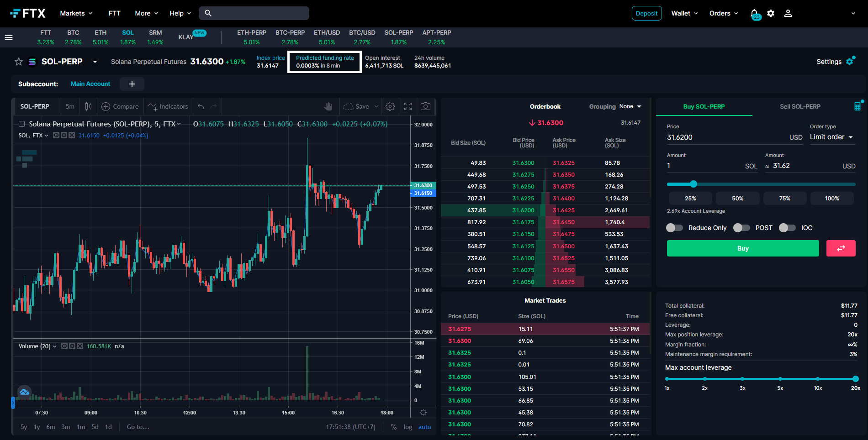Click the green Buy button

click(743, 248)
